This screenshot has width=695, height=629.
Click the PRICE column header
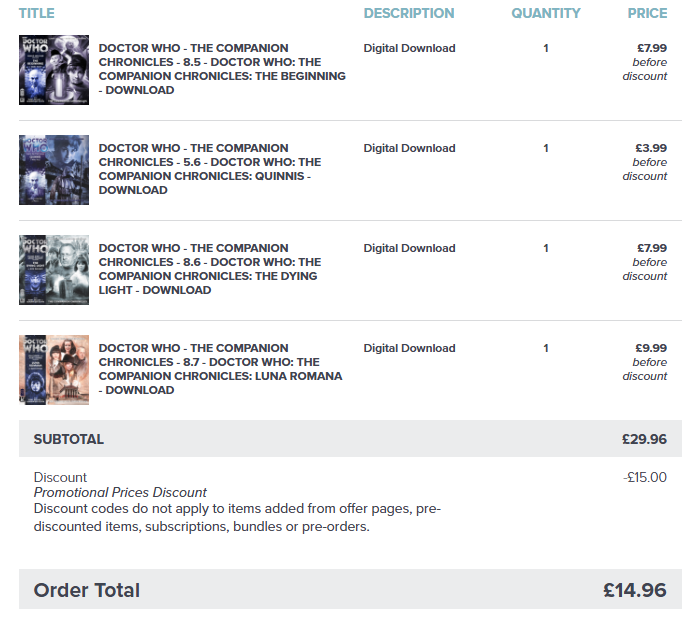(647, 13)
